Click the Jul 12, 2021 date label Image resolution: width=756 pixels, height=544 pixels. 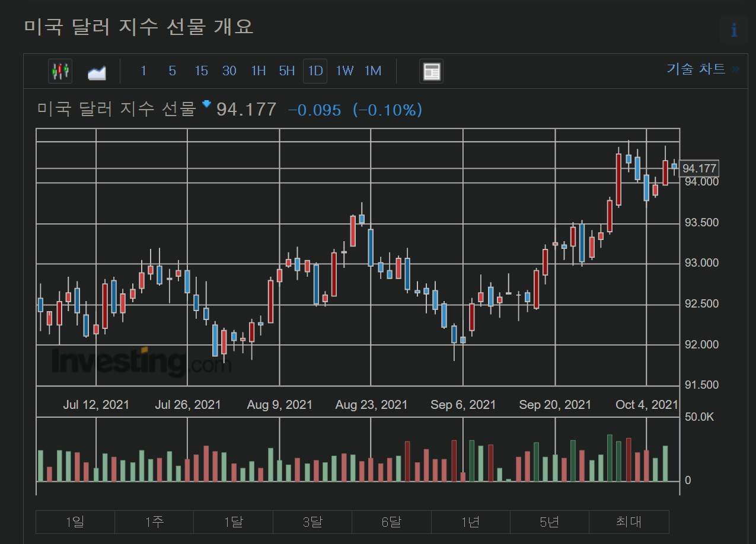click(x=96, y=405)
